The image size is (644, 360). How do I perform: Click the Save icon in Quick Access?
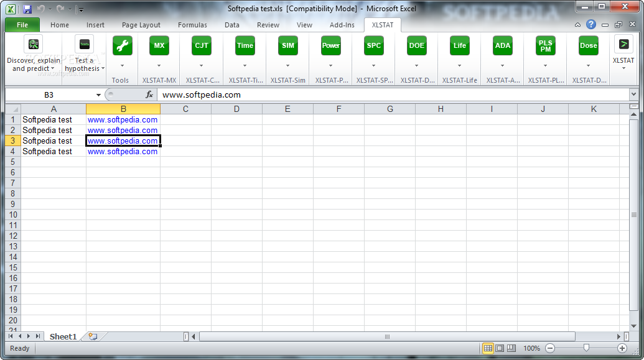27,9
